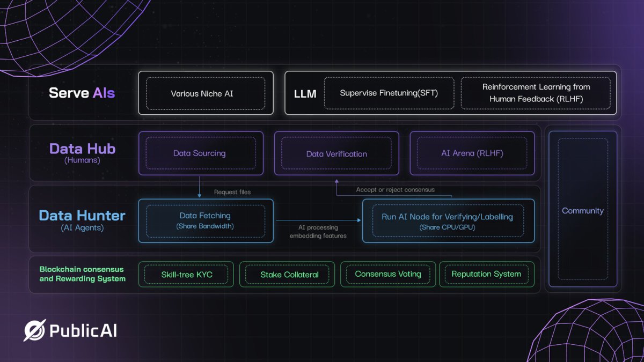The height and width of the screenshot is (362, 644).
Task: Expand the Data Hunter (AI Agents) section
Action: click(x=82, y=220)
